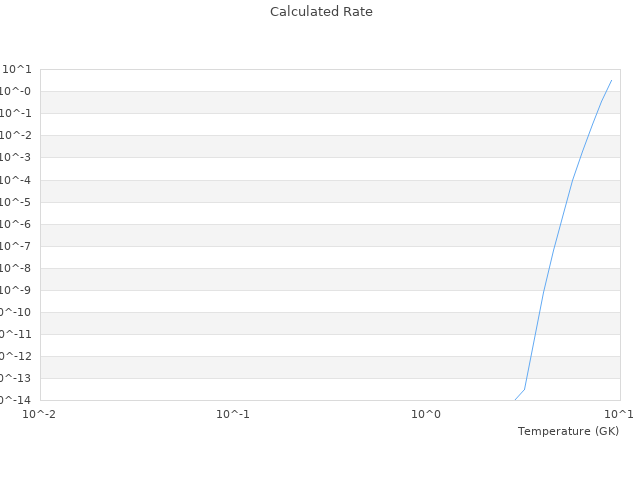
Task: Click the 10^-6 vertical axis tick label
Action: 17,224
